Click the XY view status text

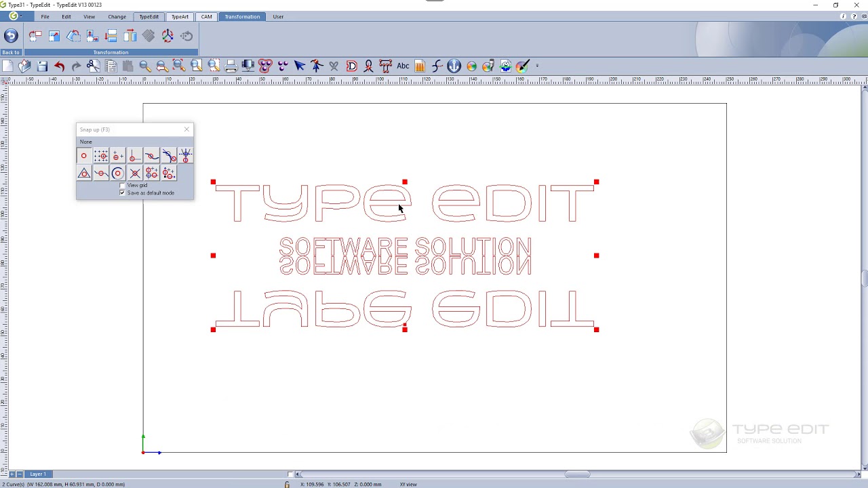[408, 485]
